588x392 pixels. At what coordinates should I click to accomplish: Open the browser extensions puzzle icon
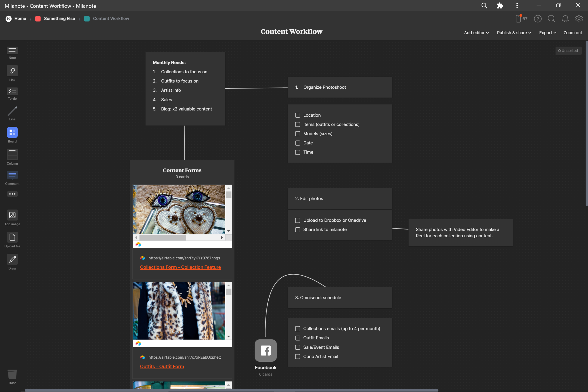pos(500,5)
